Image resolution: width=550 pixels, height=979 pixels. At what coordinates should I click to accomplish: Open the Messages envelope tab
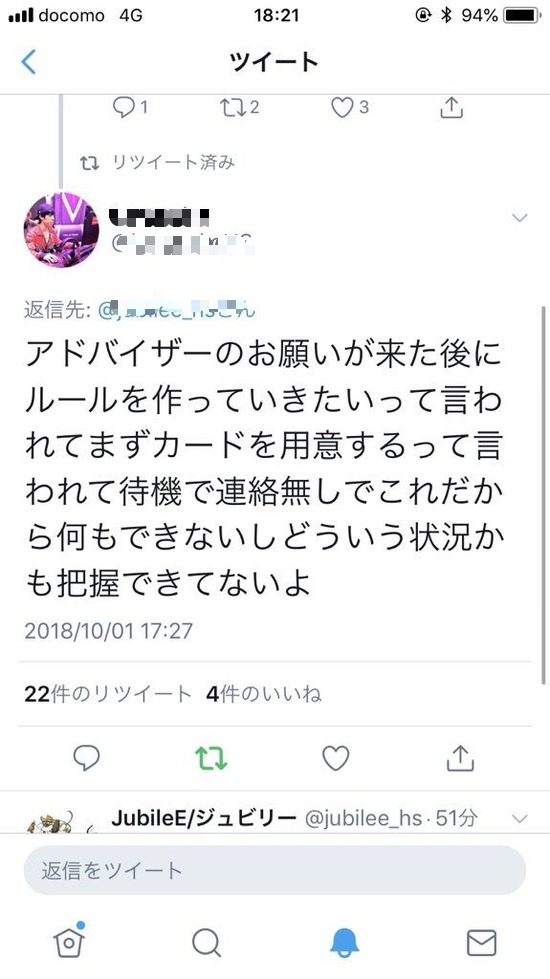pos(481,943)
